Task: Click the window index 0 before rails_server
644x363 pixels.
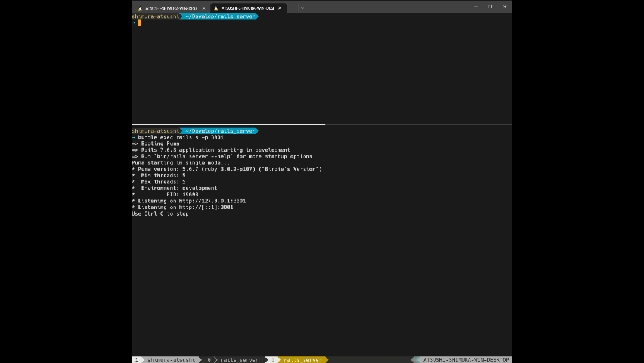Action: pyautogui.click(x=209, y=359)
